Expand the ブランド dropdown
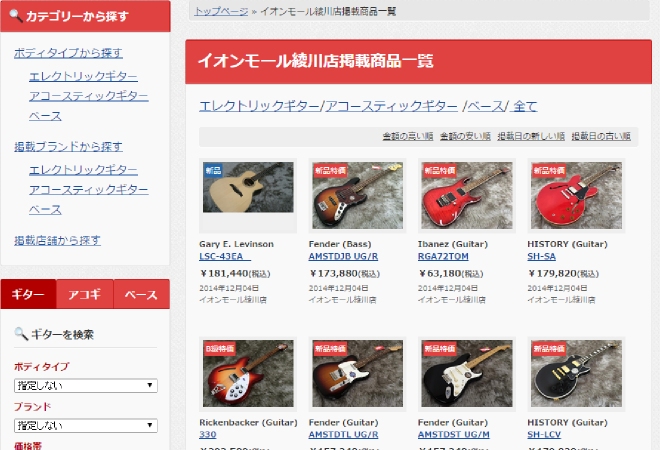The height and width of the screenshot is (450, 660). [x=86, y=426]
